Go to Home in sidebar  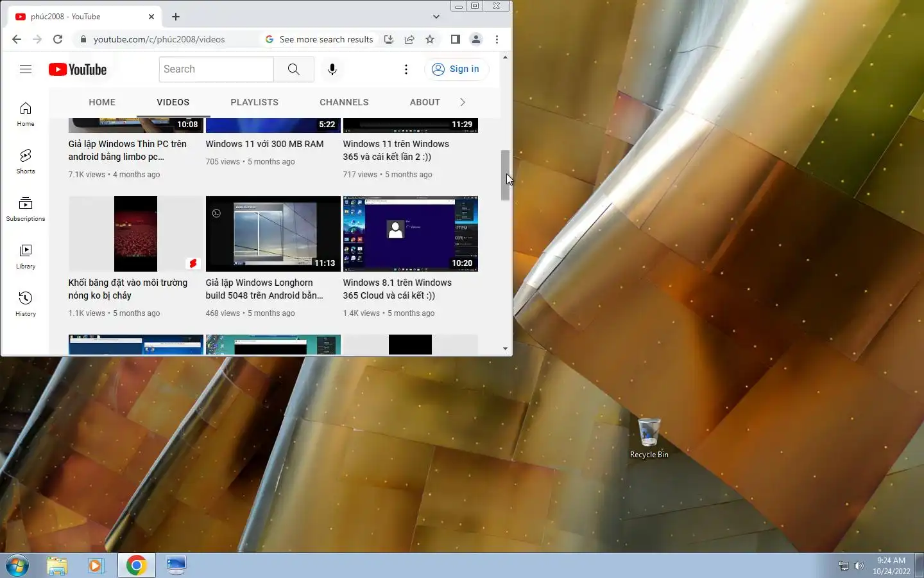click(x=26, y=114)
